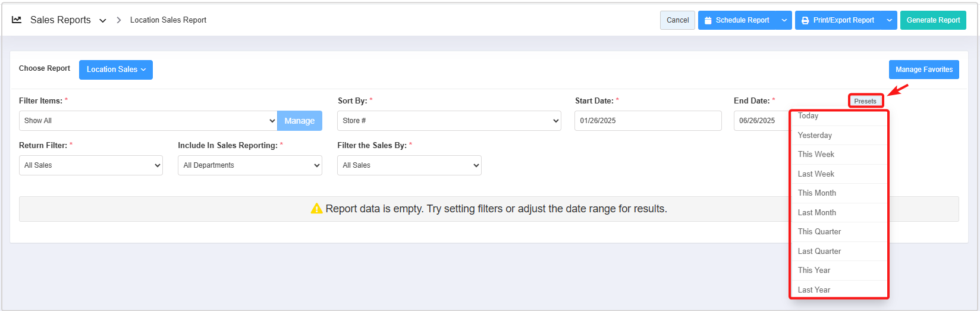Expand the Sales Reports chevron dropdown
Screen dimensions: 980x311
(x=103, y=21)
